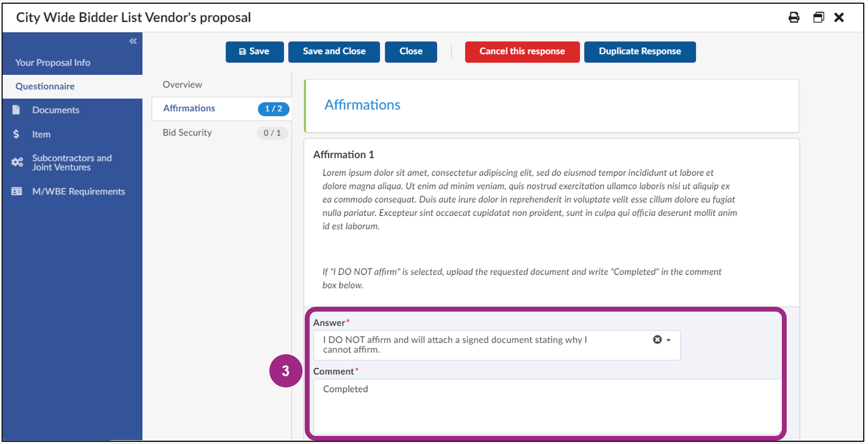Switch to the Bid Security section
This screenshot has height=444, width=868.
click(187, 132)
